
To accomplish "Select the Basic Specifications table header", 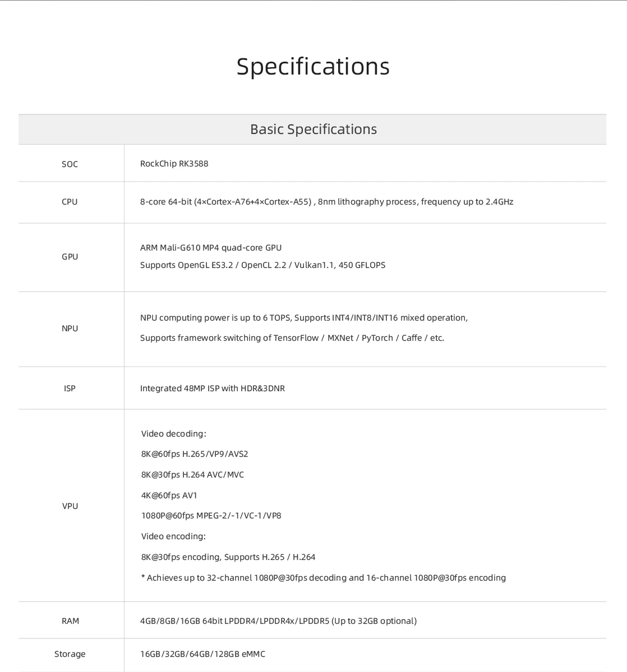I will click(x=313, y=129).
